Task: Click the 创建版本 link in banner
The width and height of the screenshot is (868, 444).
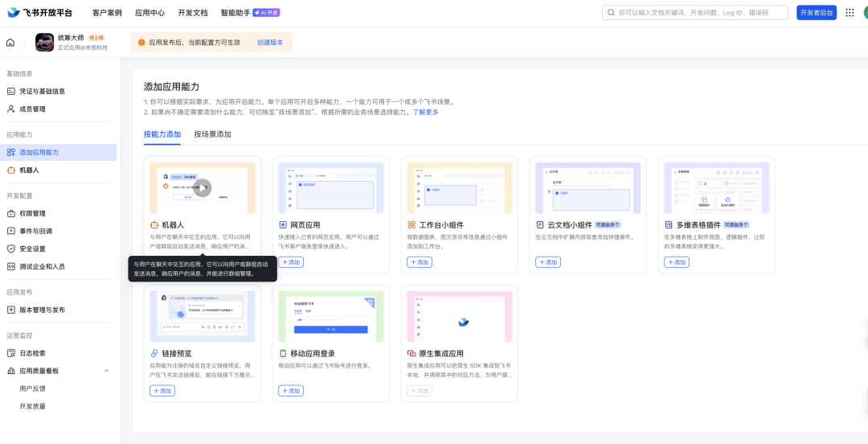Action: click(270, 42)
